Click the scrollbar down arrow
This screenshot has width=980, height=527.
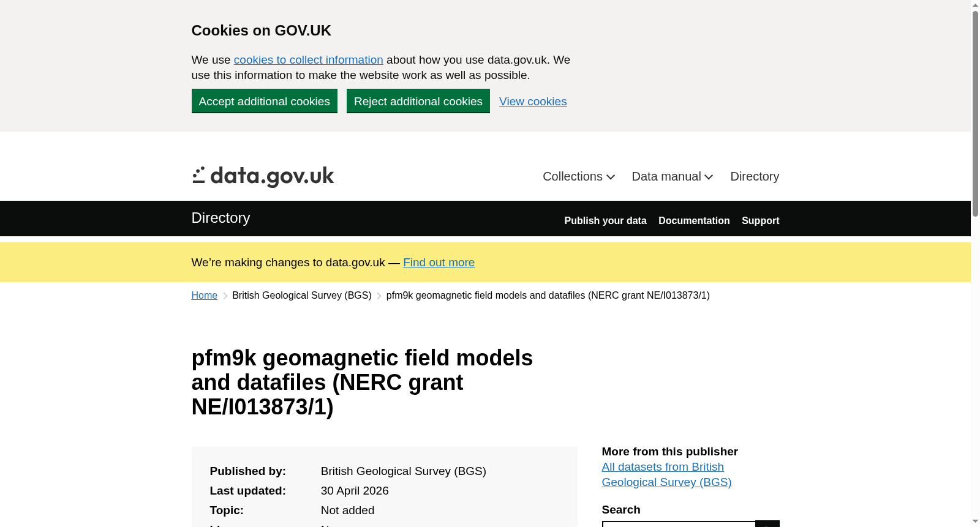click(975, 521)
